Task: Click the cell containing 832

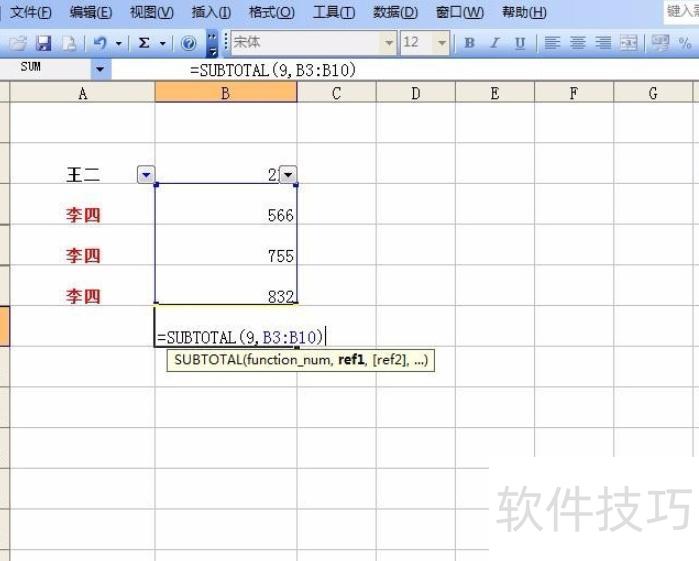Action: (226, 286)
